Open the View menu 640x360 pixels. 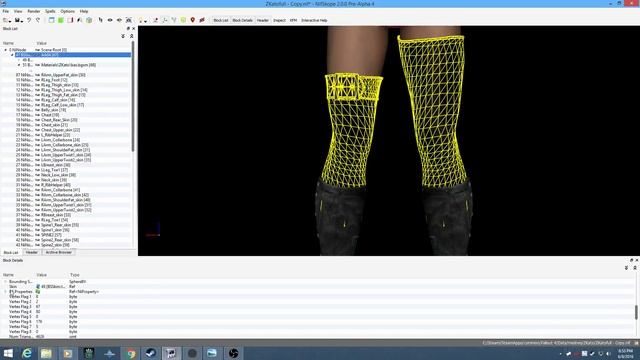click(x=18, y=11)
